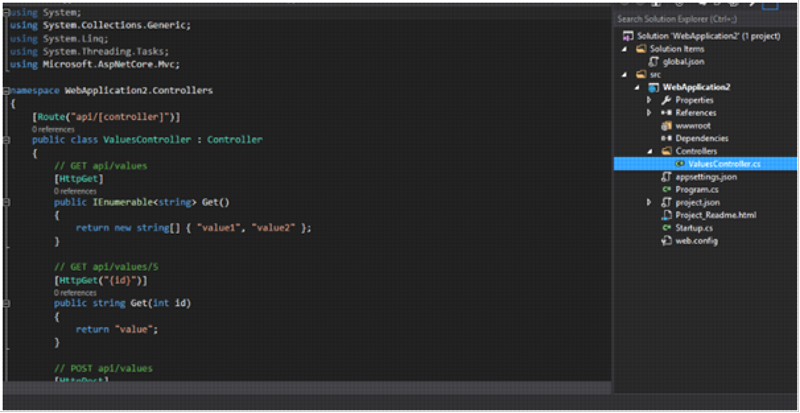Image resolution: width=800 pixels, height=413 pixels.
Task: Focus the Search Solution Explorer box
Action: (x=705, y=19)
